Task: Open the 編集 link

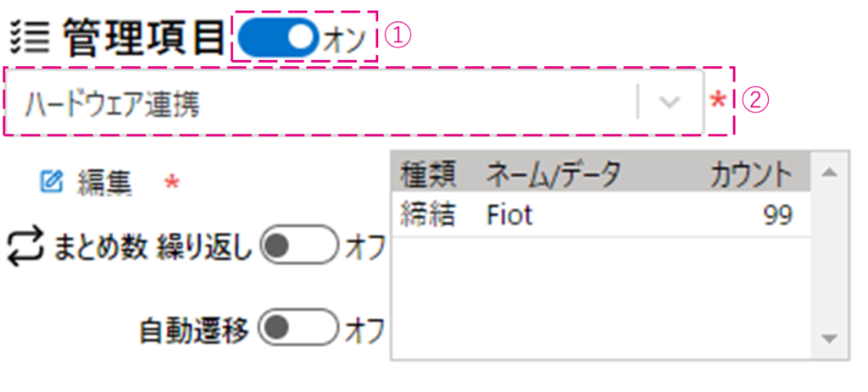Action: pyautogui.click(x=104, y=182)
